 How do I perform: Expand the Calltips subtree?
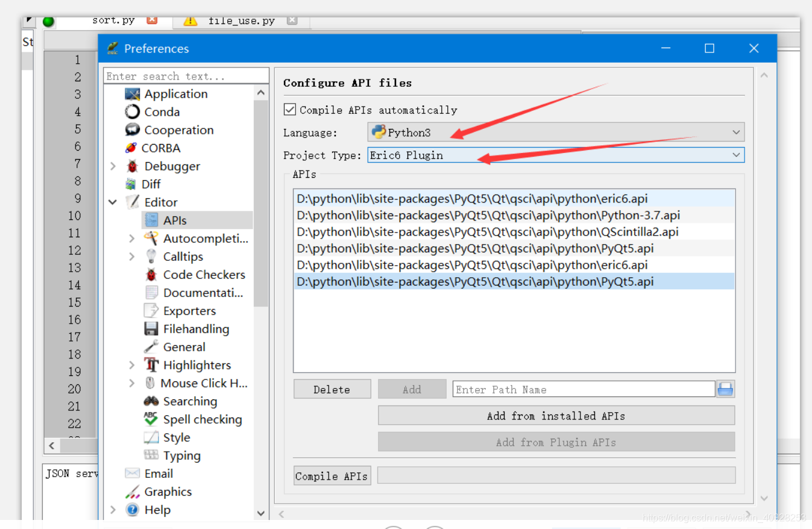pyautogui.click(x=132, y=257)
